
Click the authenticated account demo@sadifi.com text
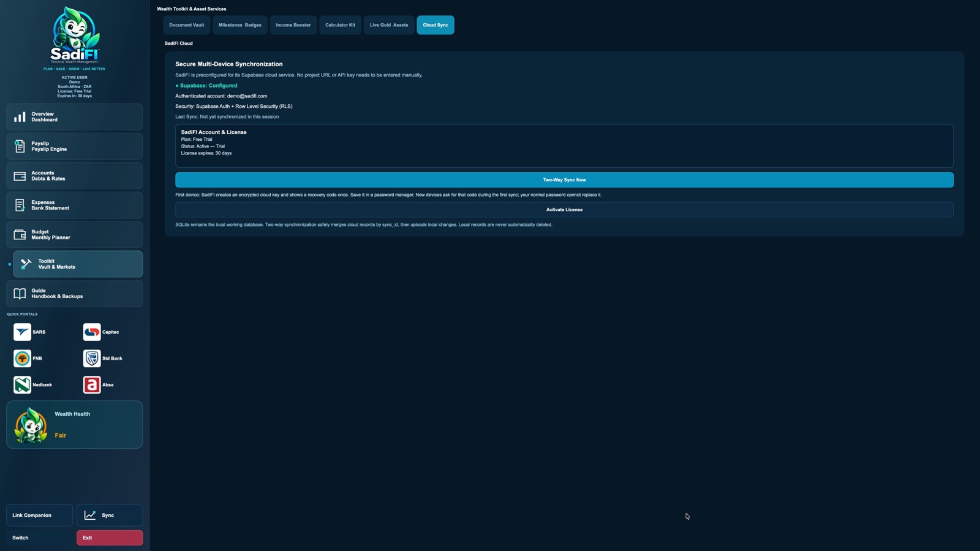221,96
